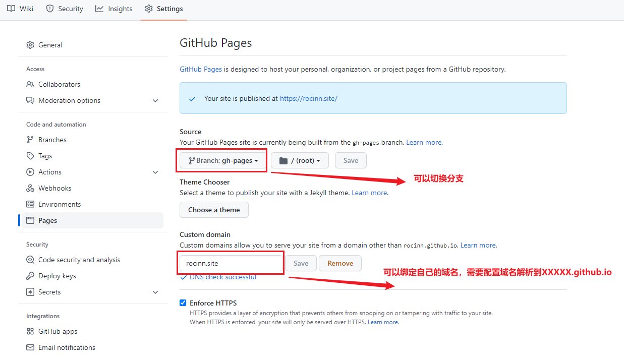Screen dimensions: 624x364
Task: Click the Deploy keys key icon
Action: click(30, 276)
